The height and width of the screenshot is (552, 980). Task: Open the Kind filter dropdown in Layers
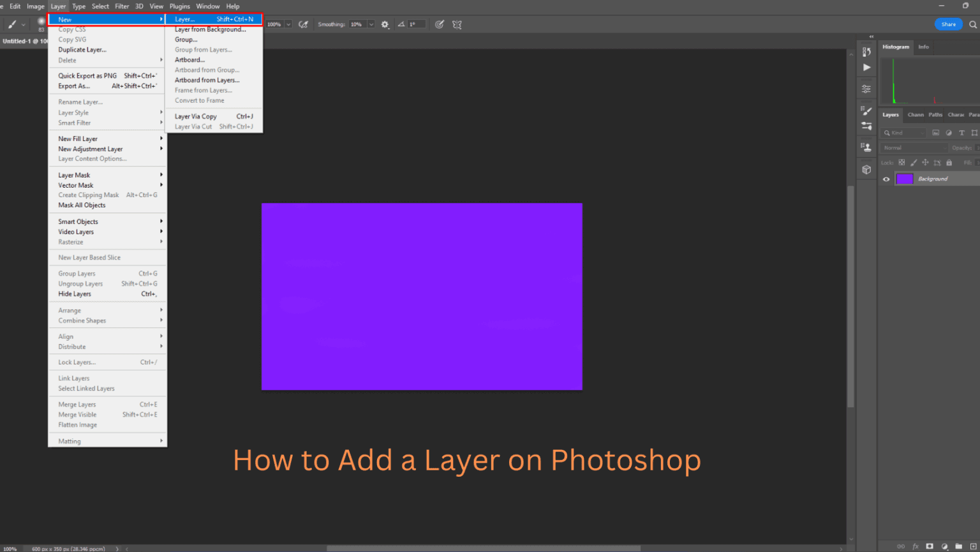pos(903,132)
